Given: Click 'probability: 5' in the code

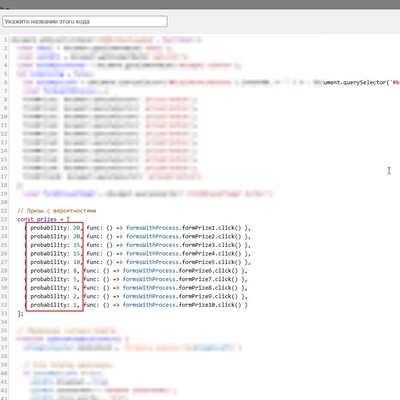Looking at the screenshot, I should (x=54, y=279).
